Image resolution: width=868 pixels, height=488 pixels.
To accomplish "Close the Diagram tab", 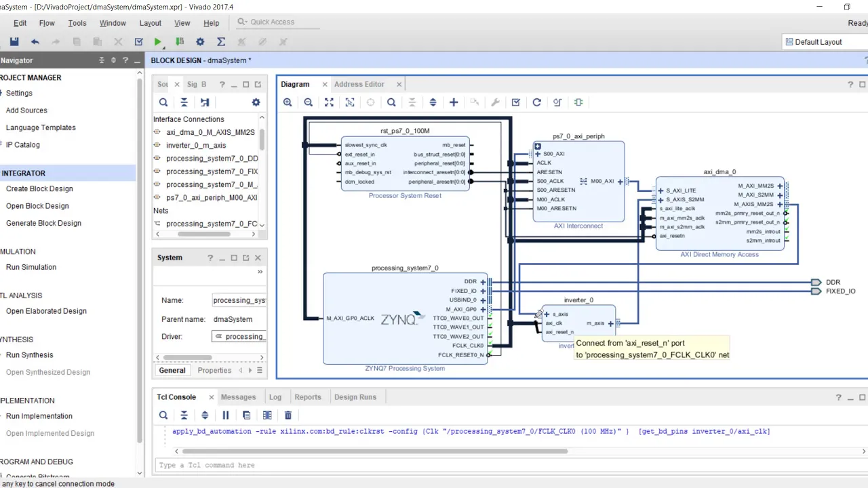I will (325, 84).
